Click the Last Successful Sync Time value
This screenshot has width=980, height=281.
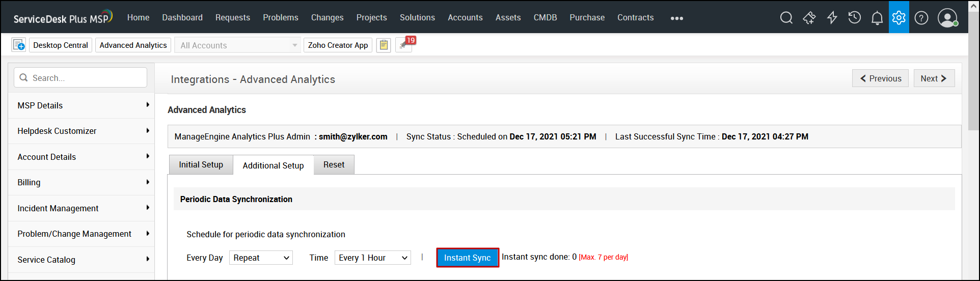(x=765, y=136)
